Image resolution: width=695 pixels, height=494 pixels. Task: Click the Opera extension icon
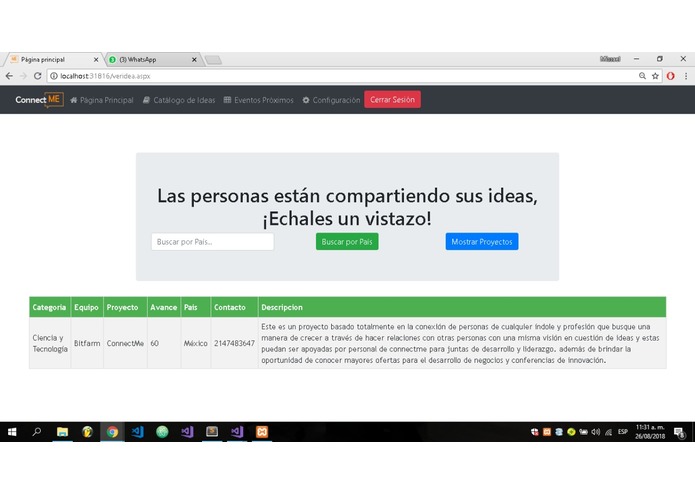point(671,76)
